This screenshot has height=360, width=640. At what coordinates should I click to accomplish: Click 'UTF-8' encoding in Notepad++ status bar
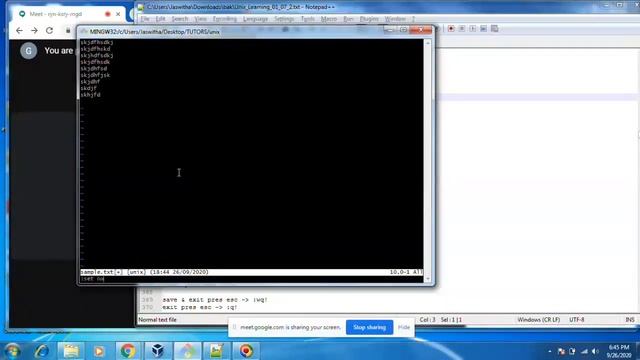pos(577,320)
